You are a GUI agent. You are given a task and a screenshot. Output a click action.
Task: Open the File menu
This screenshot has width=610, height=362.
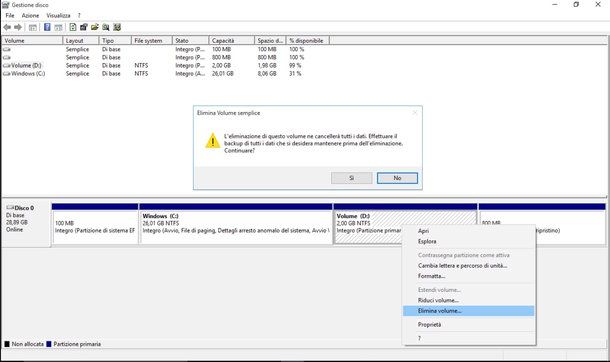click(10, 16)
